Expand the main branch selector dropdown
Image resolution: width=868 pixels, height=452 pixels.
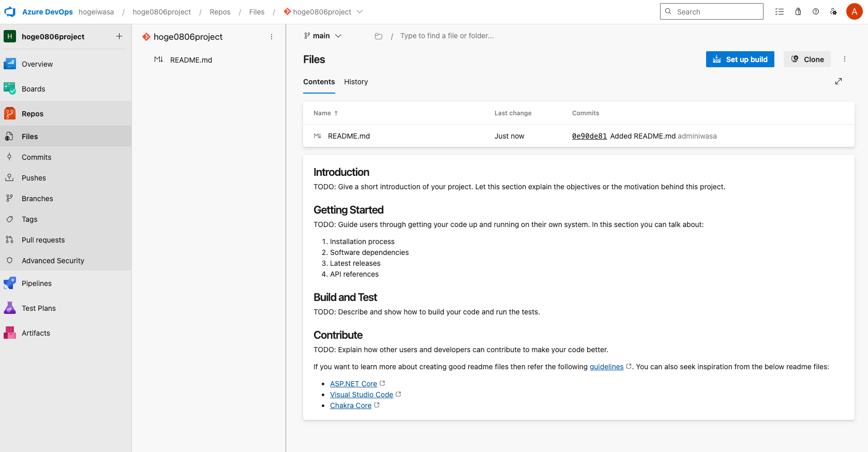(323, 36)
